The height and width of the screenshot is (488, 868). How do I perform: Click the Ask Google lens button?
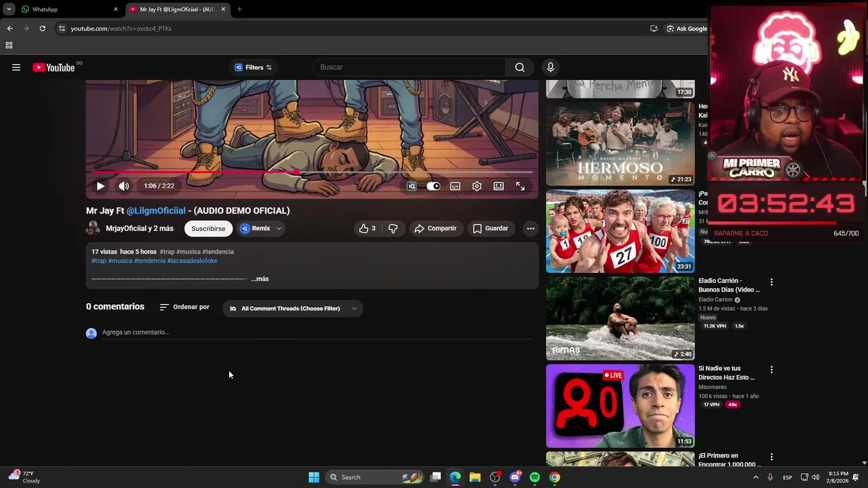pyautogui.click(x=686, y=28)
